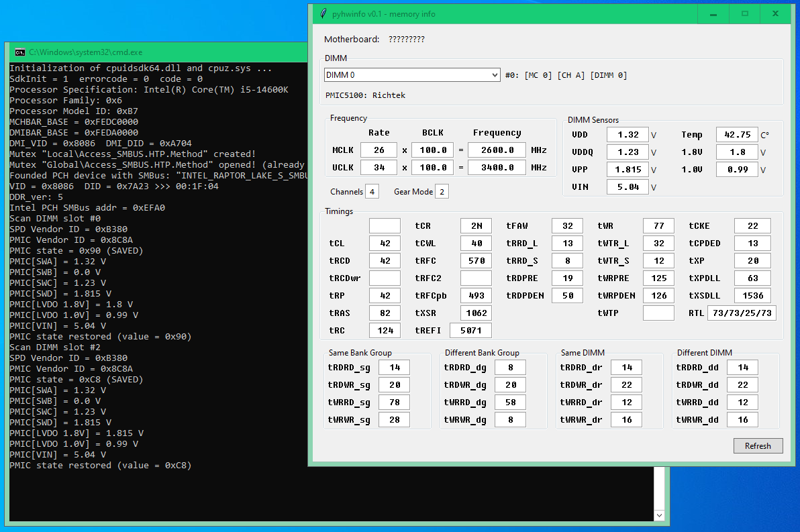Click the MCLK BCLK field 100.0
Viewport: 800px width, 532px height.
click(x=433, y=150)
